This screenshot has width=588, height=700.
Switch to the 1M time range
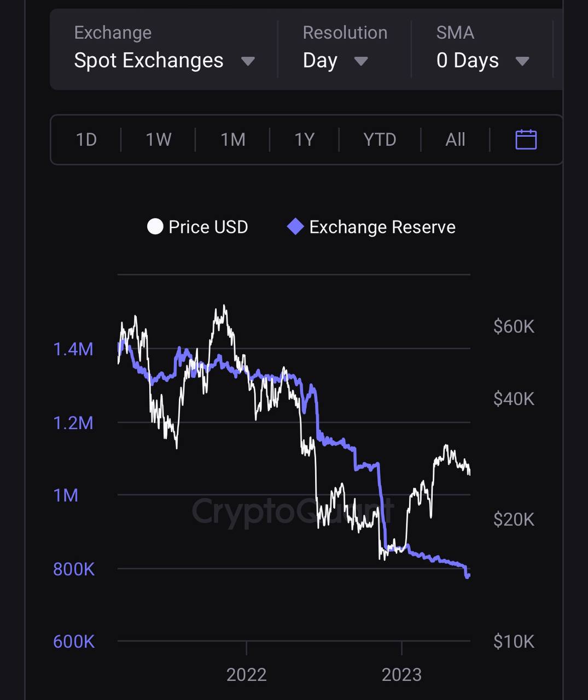[233, 139]
